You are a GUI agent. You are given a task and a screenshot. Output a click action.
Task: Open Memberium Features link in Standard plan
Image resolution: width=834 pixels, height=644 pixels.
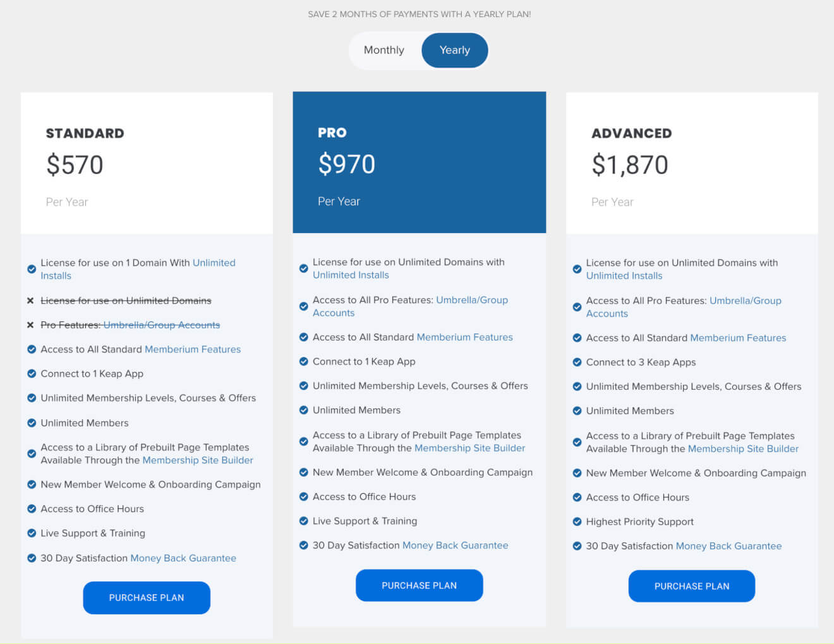point(193,349)
